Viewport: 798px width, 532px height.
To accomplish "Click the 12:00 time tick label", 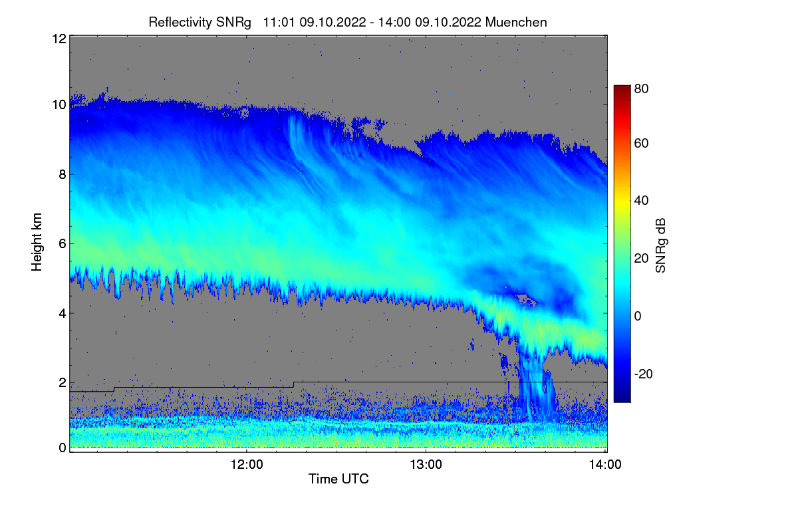I will [247, 465].
